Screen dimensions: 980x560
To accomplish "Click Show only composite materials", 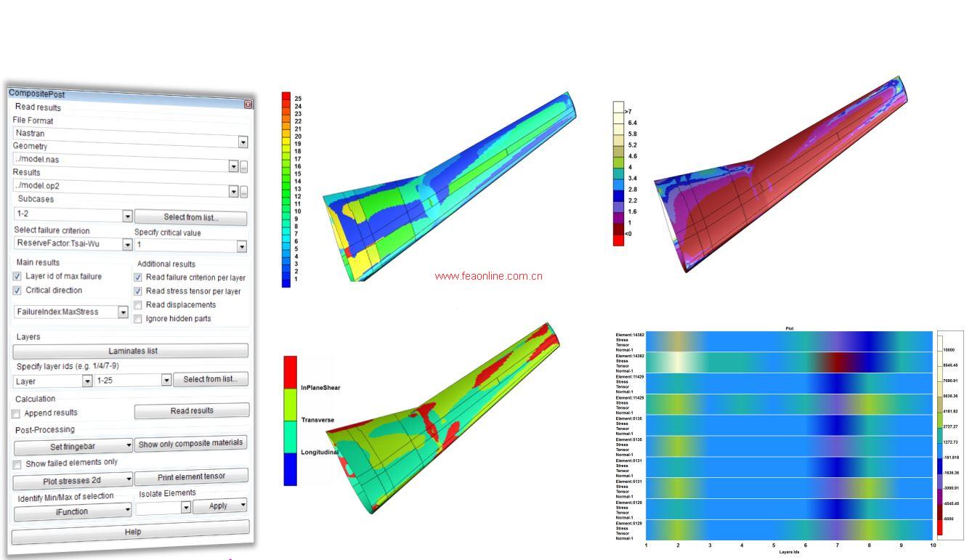I will (191, 443).
